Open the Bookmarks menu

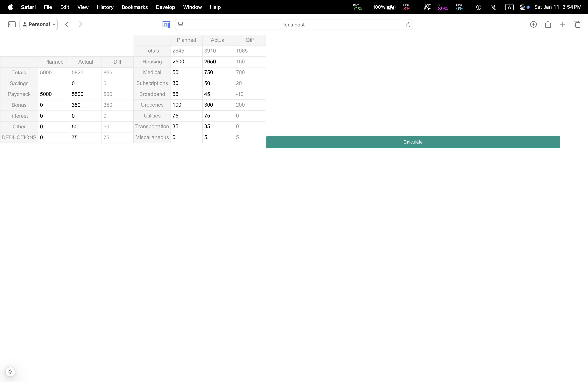click(135, 7)
